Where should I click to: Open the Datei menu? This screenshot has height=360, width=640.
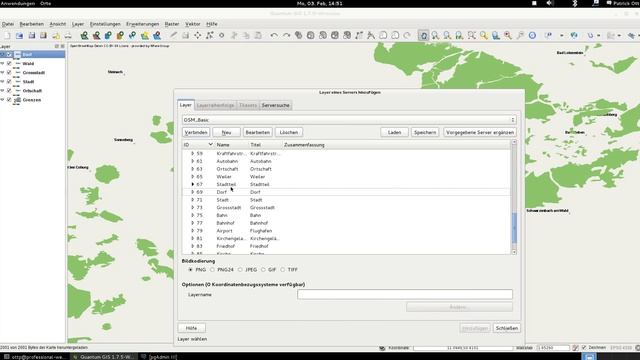tap(8, 24)
